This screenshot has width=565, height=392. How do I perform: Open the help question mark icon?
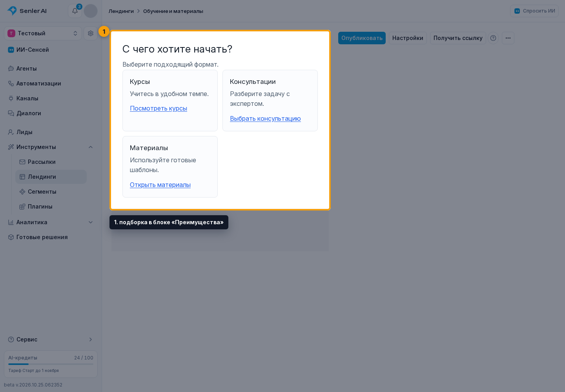pyautogui.click(x=493, y=38)
